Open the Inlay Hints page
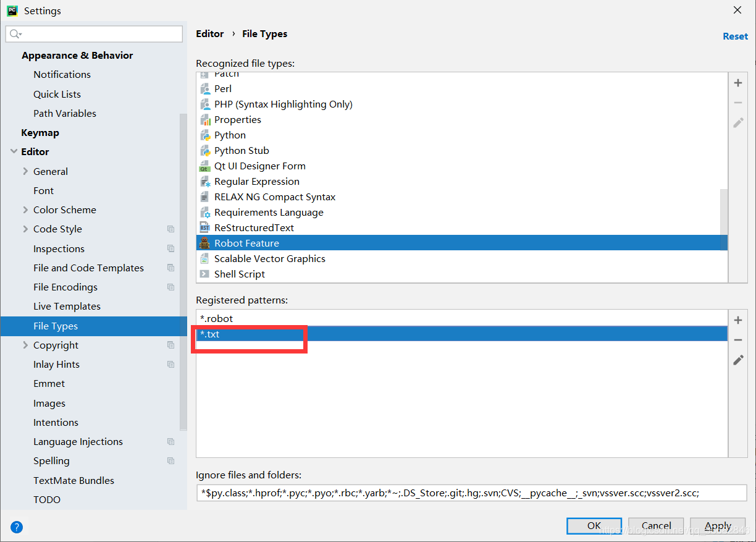 pos(56,365)
